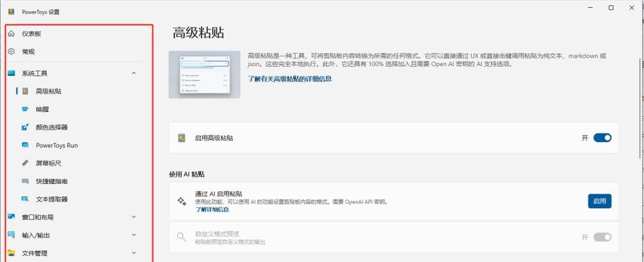The image size is (644, 262).
Task: Click the Dashboard home icon in sidebar
Action: pos(12,33)
